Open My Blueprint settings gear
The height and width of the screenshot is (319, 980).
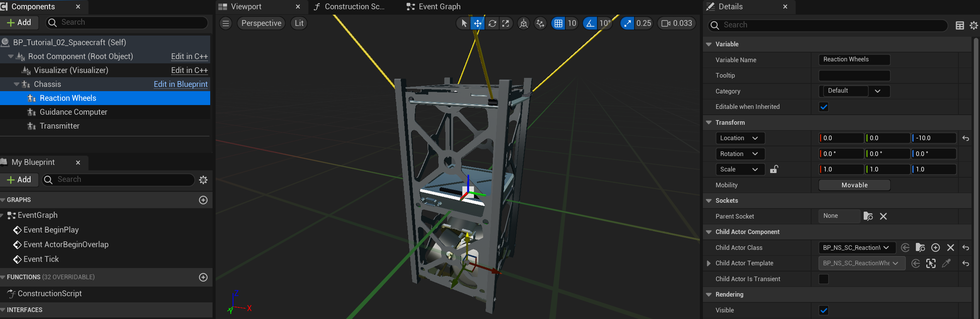203,180
